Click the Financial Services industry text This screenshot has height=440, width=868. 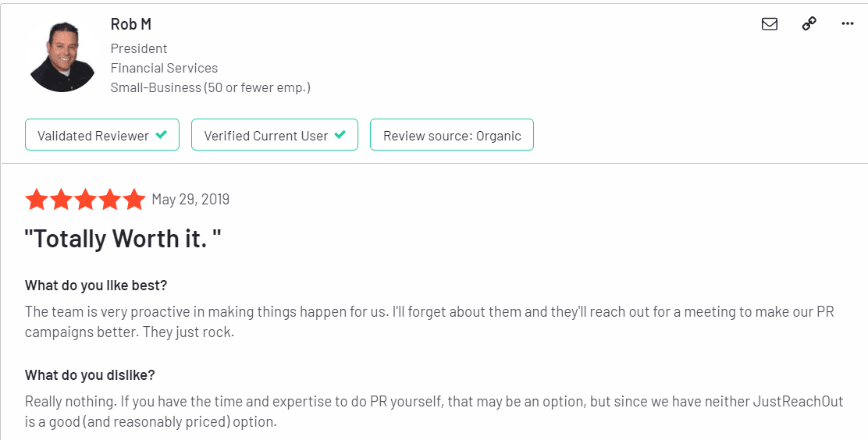click(164, 68)
